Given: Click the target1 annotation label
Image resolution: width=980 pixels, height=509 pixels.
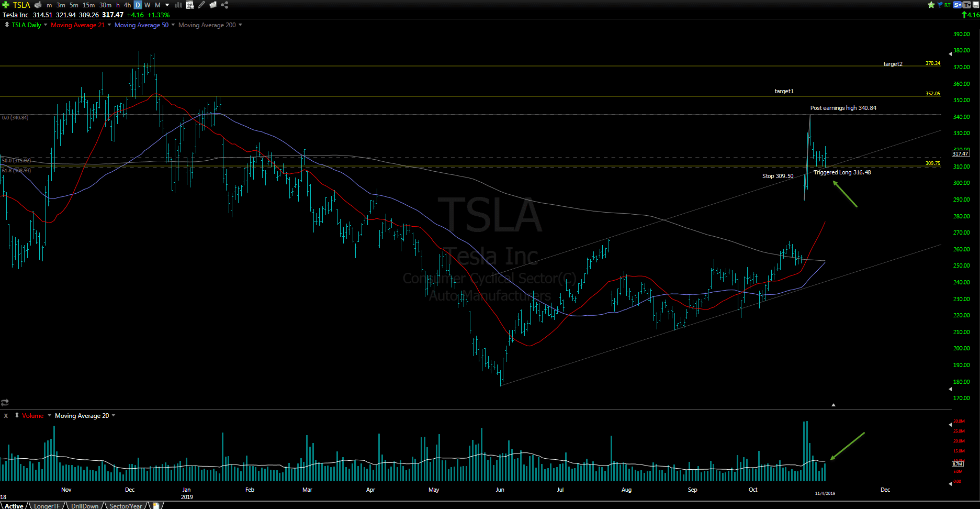Looking at the screenshot, I should tap(784, 91).
